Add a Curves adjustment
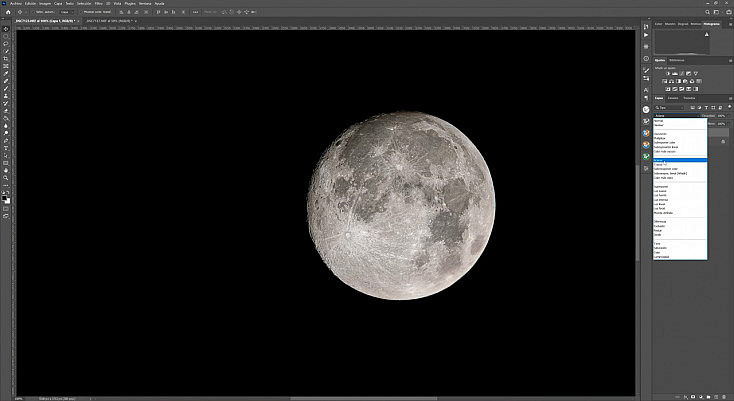 [x=682, y=73]
